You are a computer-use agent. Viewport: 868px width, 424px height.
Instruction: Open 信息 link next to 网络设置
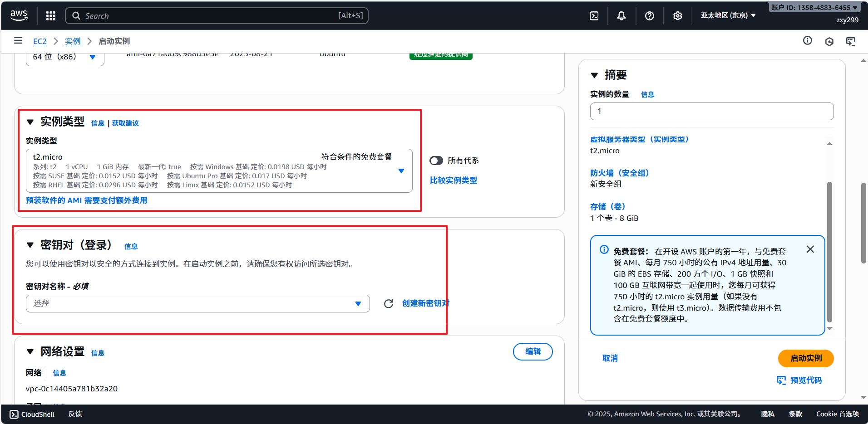98,353
